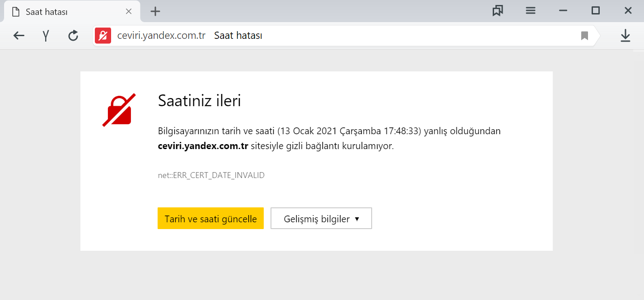Screen dimensions: 644x300
Task: Click "Tarih ve saati güncelle" button
Action: coord(210,219)
